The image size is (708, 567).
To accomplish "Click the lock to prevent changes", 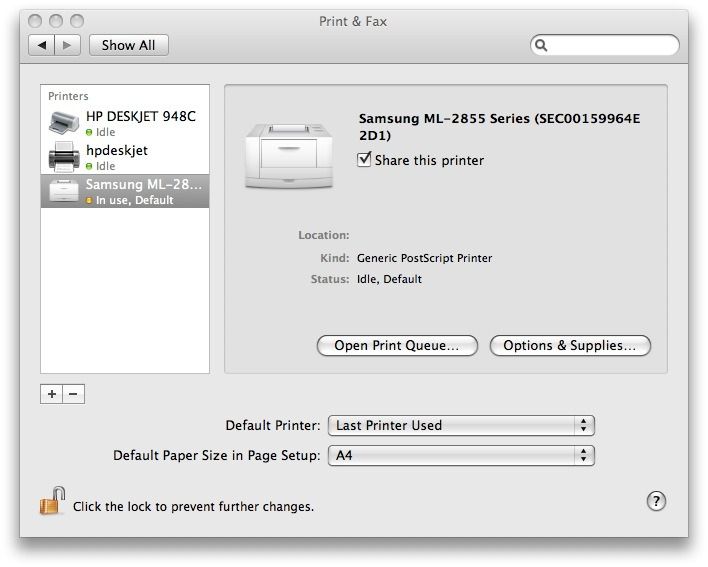I will [52, 501].
